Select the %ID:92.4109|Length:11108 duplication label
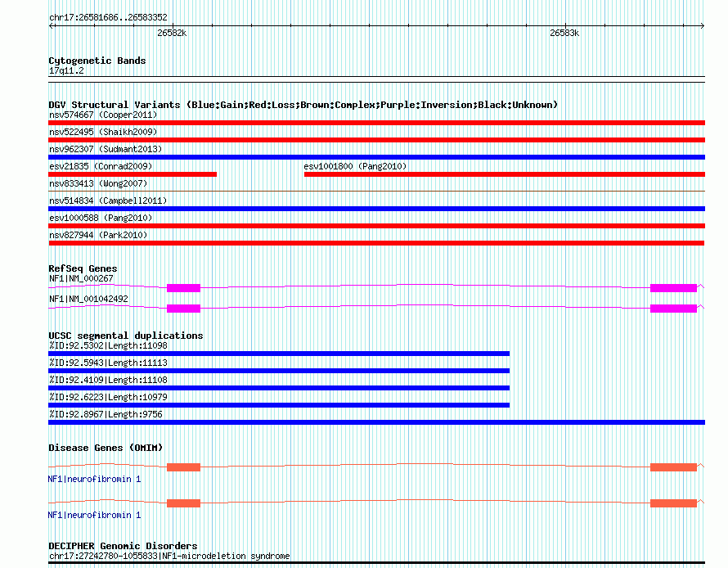Image resolution: width=728 pixels, height=568 pixels. pyautogui.click(x=108, y=380)
